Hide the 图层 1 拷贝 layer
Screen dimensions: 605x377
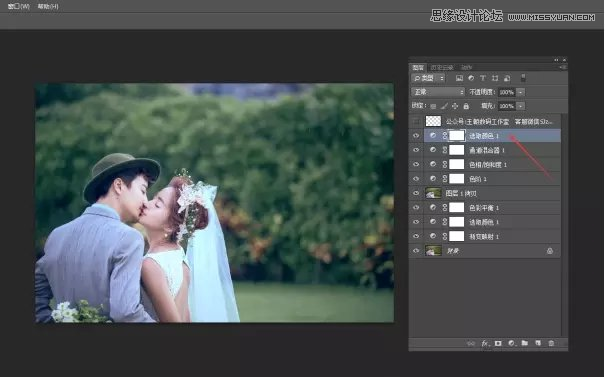[416, 193]
